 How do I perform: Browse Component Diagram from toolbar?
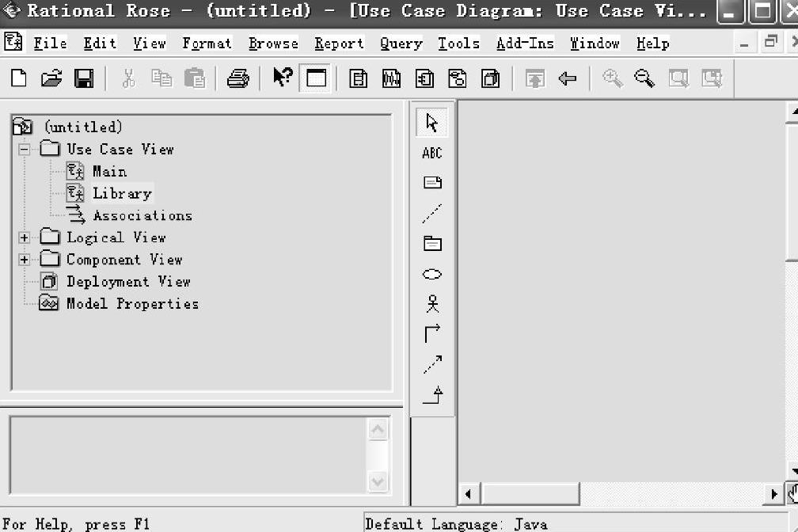pos(424,79)
